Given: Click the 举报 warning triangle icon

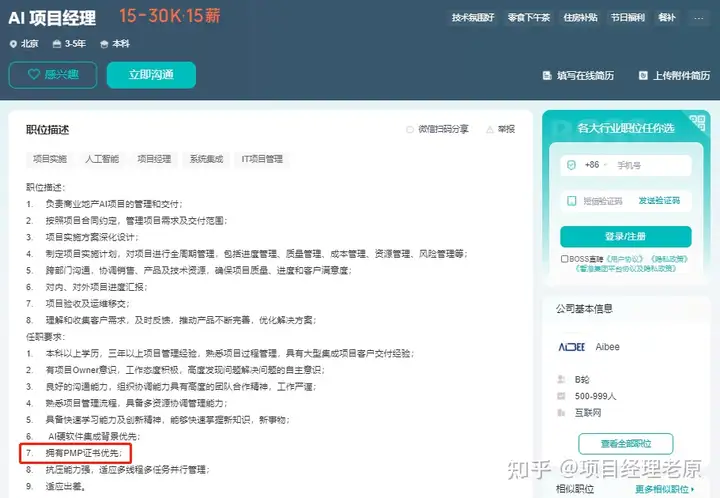Looking at the screenshot, I should (490, 129).
